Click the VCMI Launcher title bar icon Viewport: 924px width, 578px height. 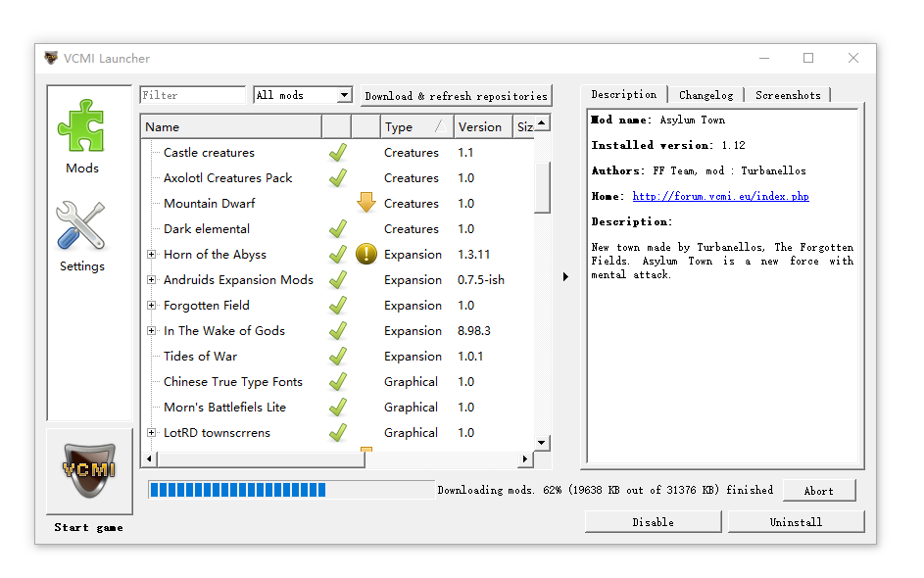tap(51, 59)
